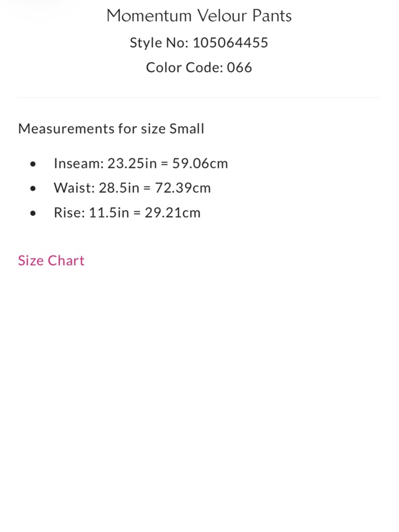Select the 28.5in waist value
This screenshot has width=399, height=532.
119,188
